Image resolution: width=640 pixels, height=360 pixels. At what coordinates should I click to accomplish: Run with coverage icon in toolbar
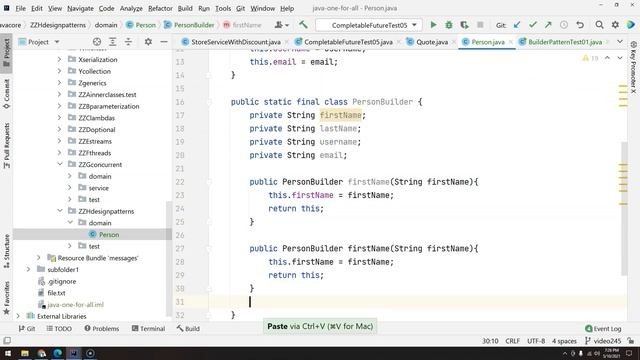coord(464,25)
